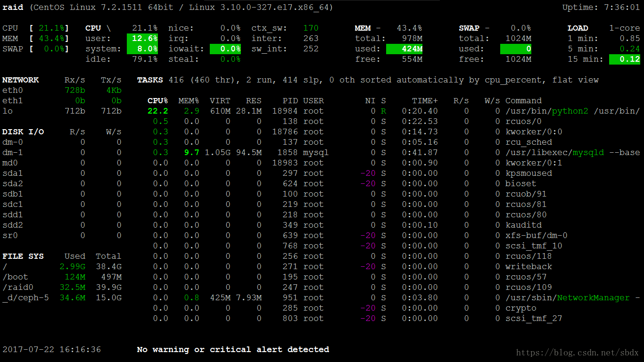
Task: Select the sr0 disk row
Action: pos(62,236)
